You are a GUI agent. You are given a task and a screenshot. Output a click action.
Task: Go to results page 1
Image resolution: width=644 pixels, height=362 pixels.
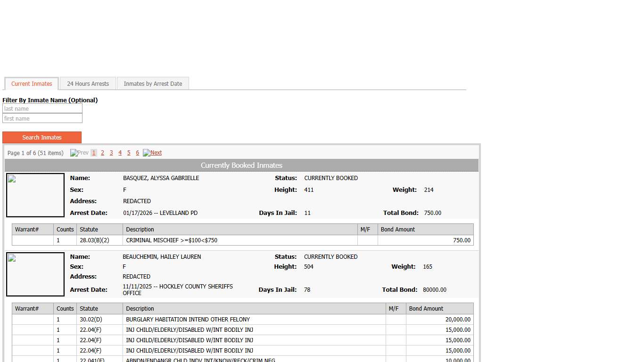click(94, 153)
